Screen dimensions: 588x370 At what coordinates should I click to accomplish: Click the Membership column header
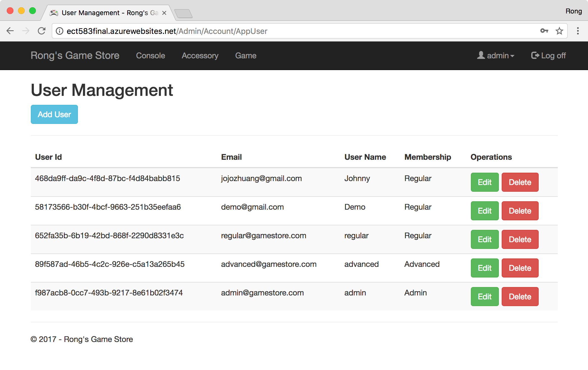pos(428,157)
